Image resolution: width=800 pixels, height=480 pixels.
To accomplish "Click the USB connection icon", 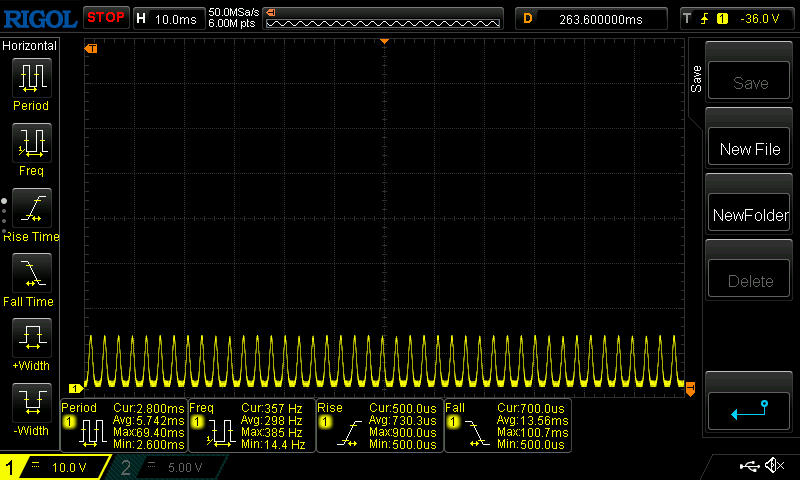I will [748, 466].
